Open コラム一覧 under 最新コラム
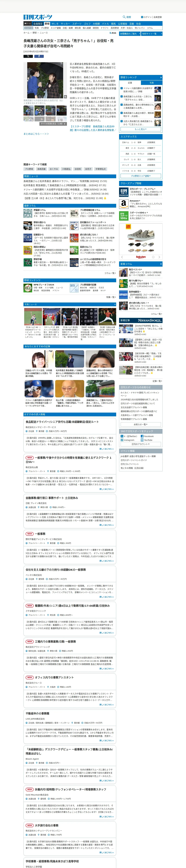 110,273
